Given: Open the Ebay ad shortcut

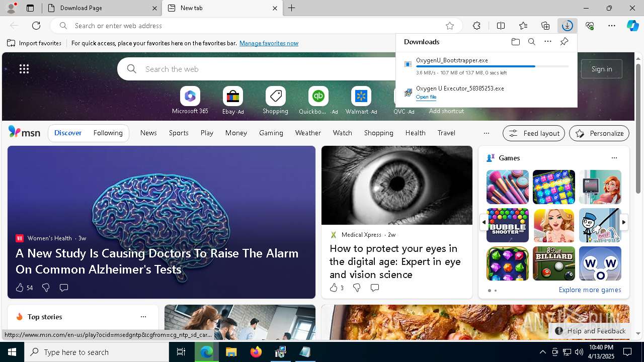Looking at the screenshot, I should coord(233,101).
